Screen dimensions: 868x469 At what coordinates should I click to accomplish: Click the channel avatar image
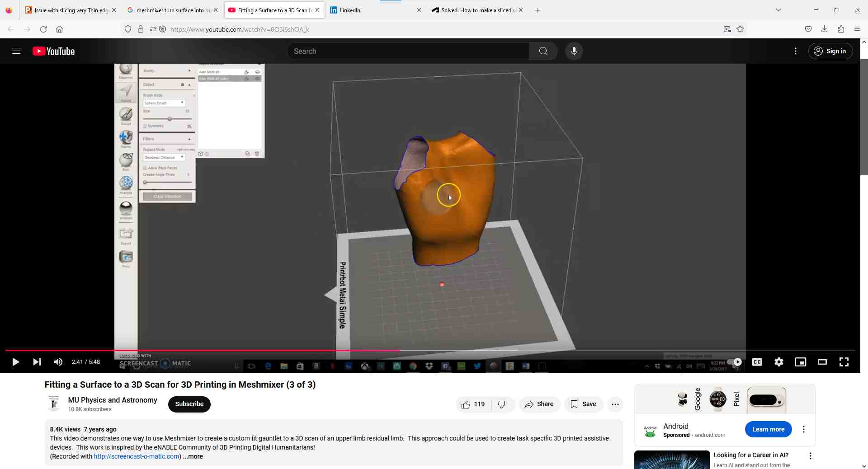pyautogui.click(x=54, y=403)
